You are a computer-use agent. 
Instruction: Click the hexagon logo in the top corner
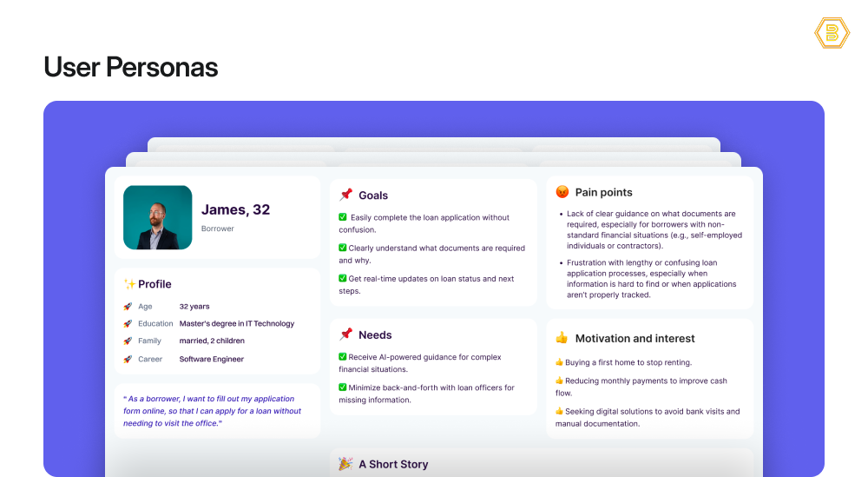coord(832,33)
